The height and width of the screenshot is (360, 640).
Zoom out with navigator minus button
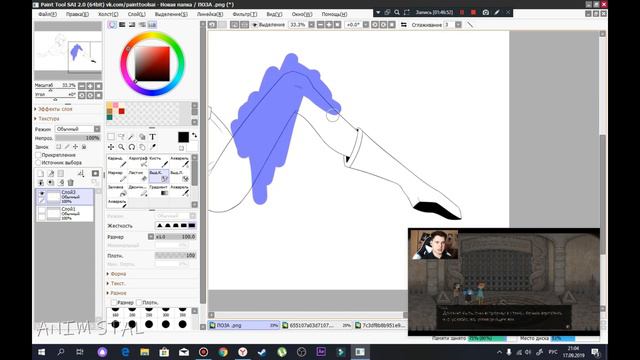(82, 86)
